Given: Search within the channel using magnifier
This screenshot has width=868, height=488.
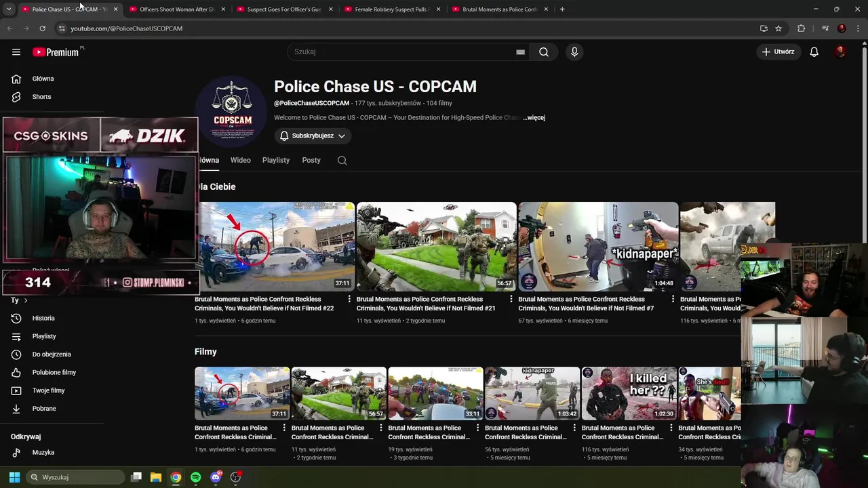Looking at the screenshot, I should [342, 160].
